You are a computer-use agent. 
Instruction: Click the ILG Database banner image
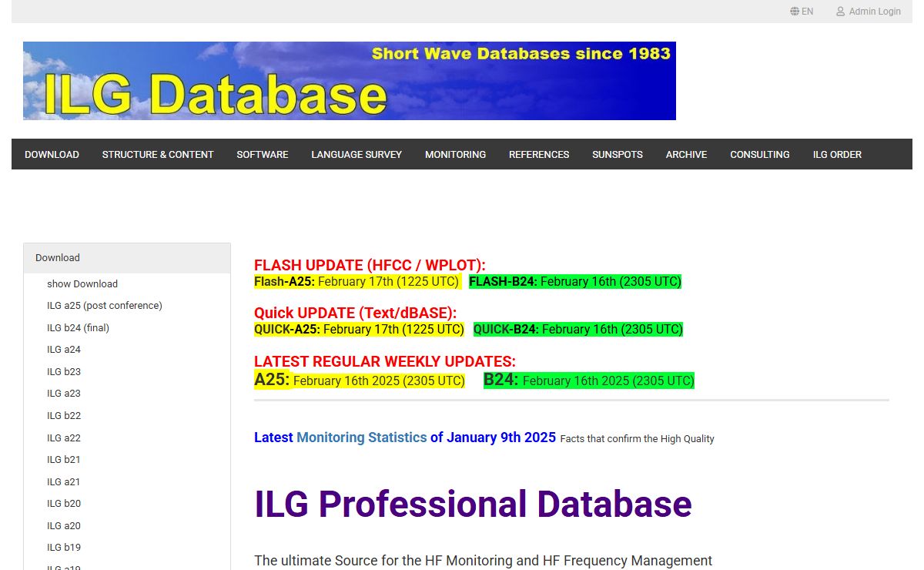click(x=350, y=81)
